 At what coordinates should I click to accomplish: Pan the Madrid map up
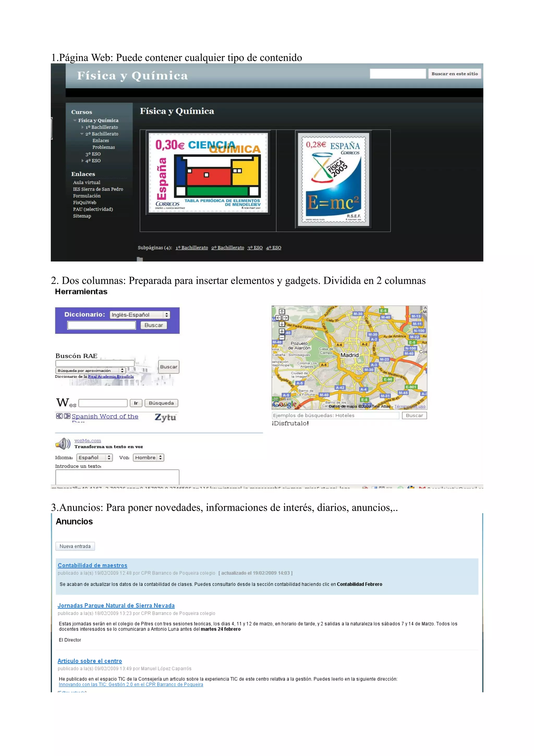click(282, 311)
